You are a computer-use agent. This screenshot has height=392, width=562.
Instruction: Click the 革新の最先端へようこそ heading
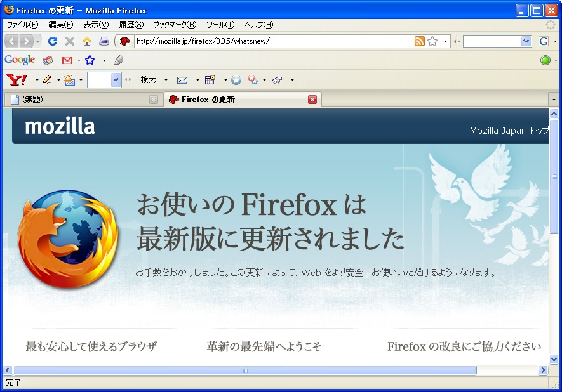tap(264, 346)
